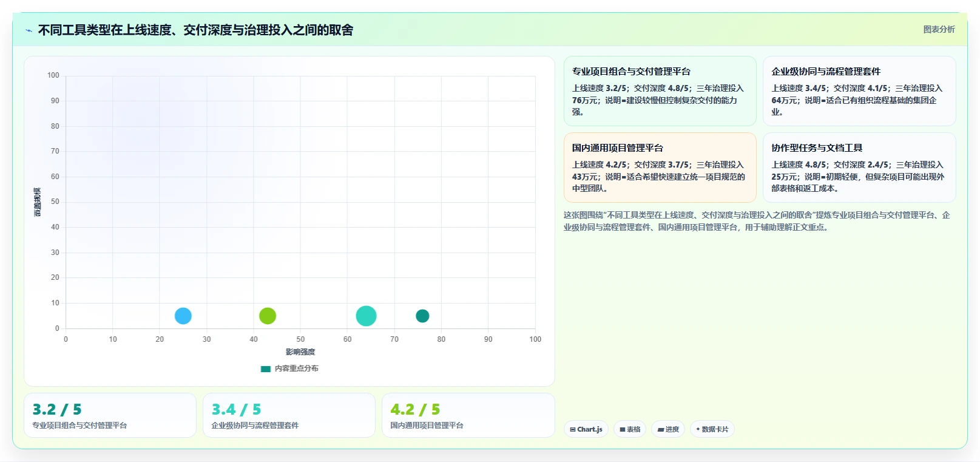The image size is (980, 462).
Task: Click the green bubble at influence 43
Action: pos(268,316)
